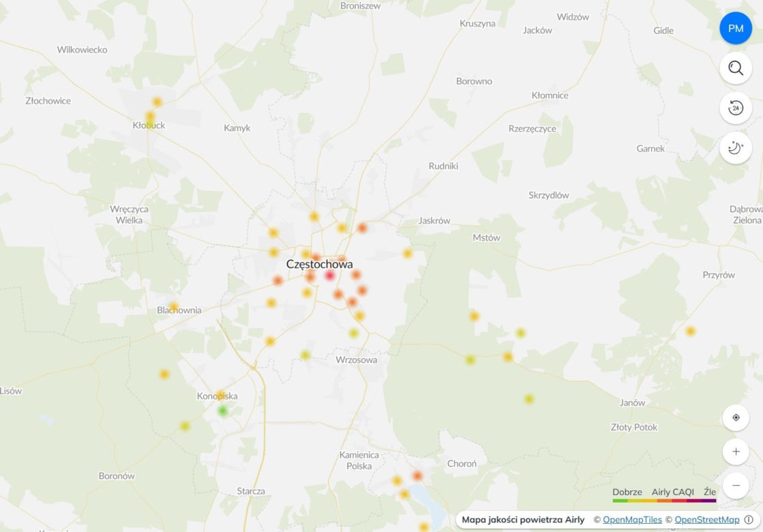Click the Janów label on the map
This screenshot has width=763, height=532.
click(x=632, y=403)
